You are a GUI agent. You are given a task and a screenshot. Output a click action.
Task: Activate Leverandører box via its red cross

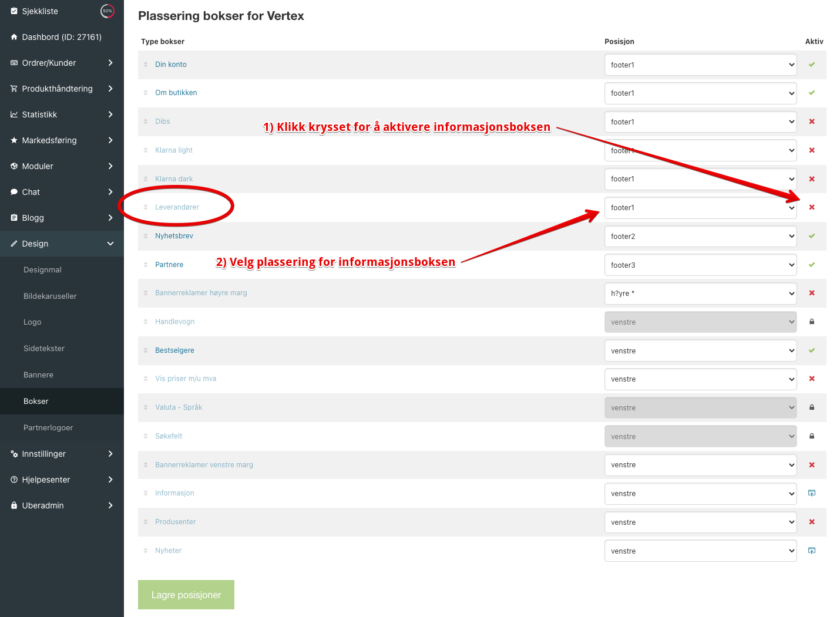tap(812, 207)
